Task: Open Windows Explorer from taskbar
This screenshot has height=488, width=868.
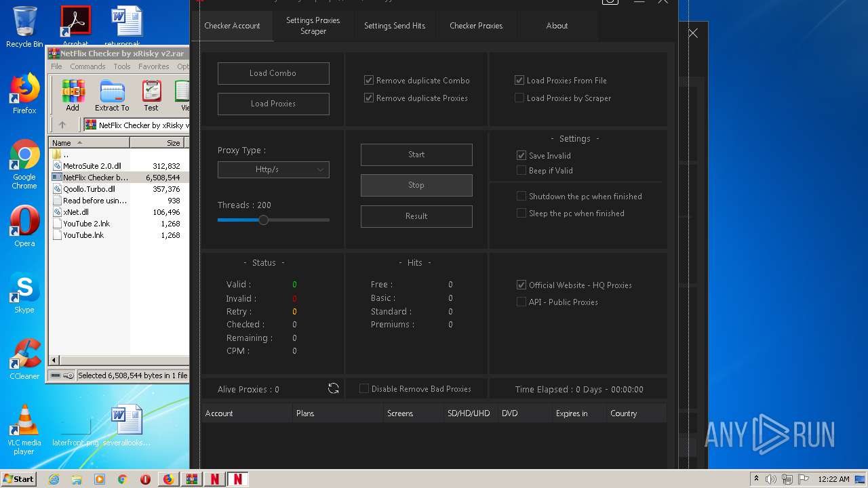Action: (x=77, y=479)
